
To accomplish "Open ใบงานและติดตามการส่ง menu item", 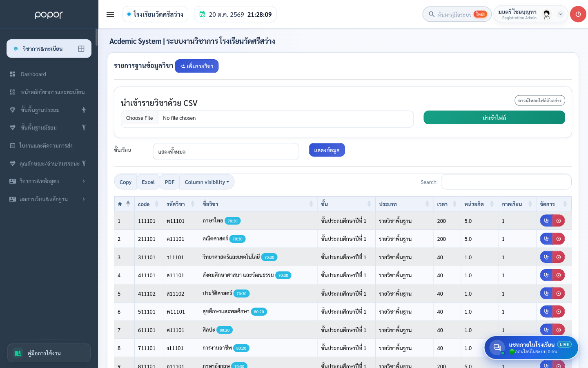I will [49, 146].
